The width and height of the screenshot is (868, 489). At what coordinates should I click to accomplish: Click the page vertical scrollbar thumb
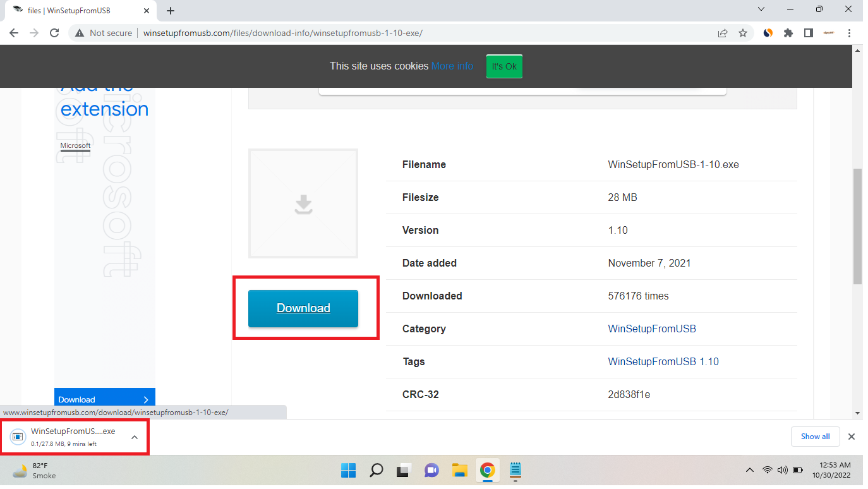pyautogui.click(x=858, y=226)
